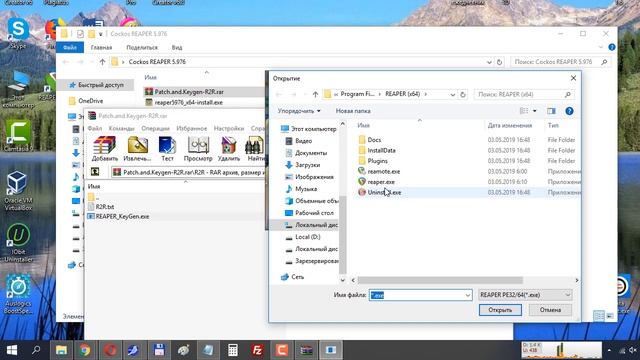
Task: Open the Упорядочить dropdown in dialog
Action: pos(299,111)
